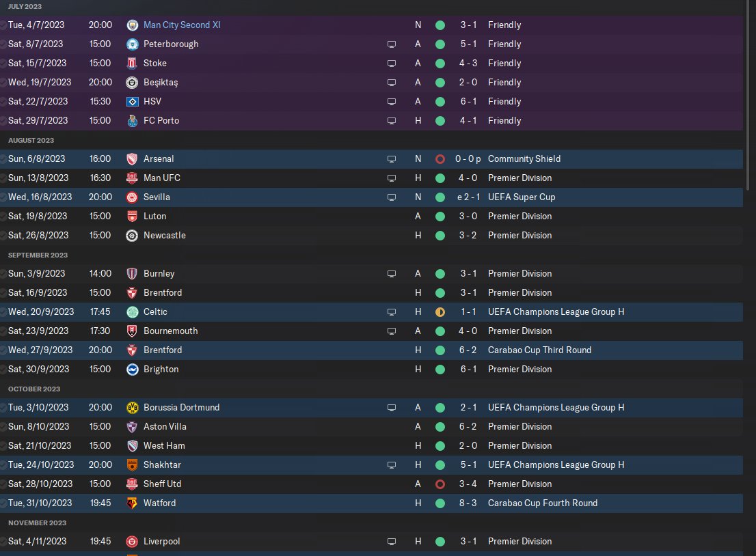Click the FC Porto club crest
The image size is (756, 556).
tap(133, 121)
